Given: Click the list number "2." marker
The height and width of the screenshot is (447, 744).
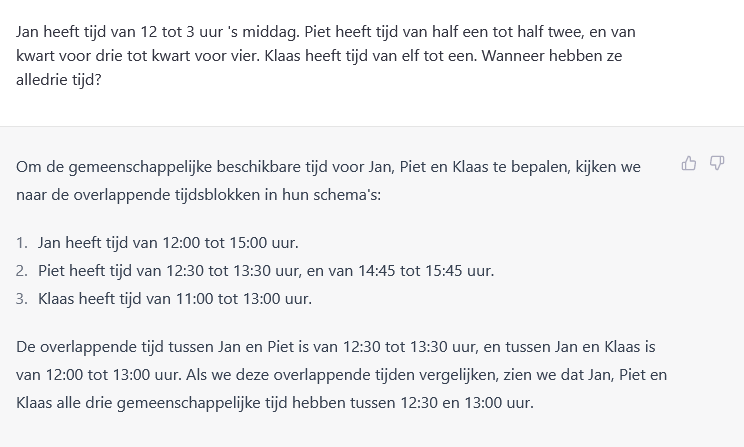Looking at the screenshot, I should [22, 270].
